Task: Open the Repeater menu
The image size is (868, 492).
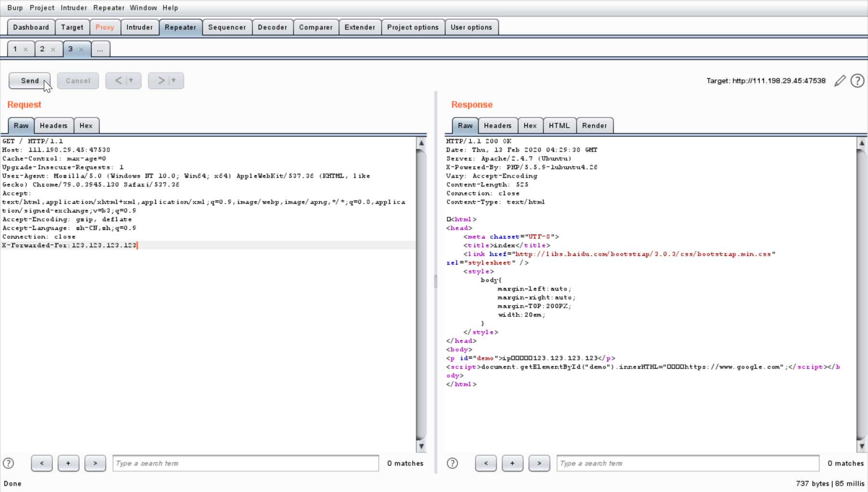Action: (109, 8)
